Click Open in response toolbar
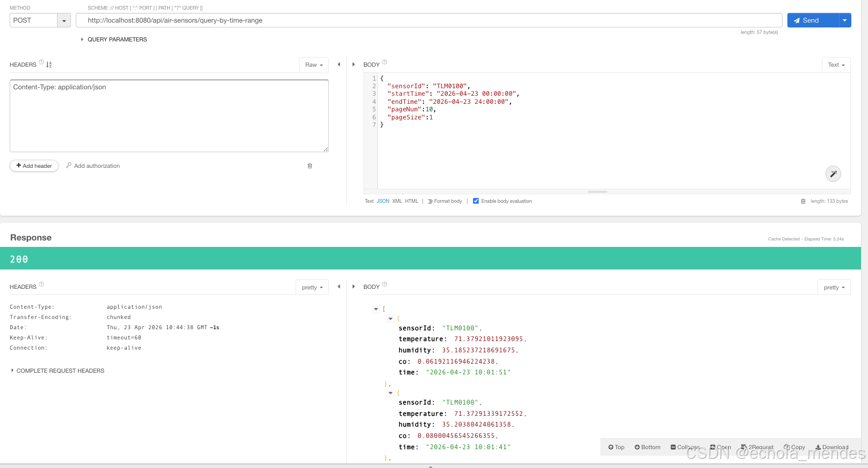Screen dimensions: 868x468 (x=720, y=447)
